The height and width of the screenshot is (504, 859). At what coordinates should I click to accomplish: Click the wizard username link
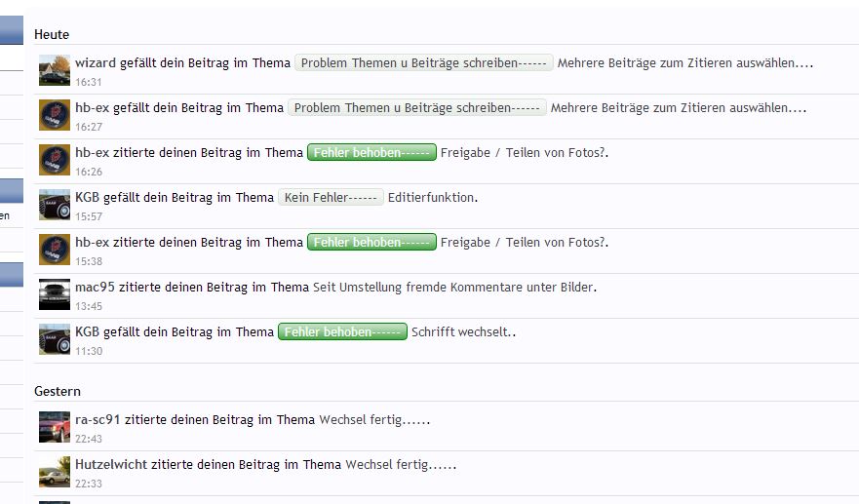click(96, 63)
